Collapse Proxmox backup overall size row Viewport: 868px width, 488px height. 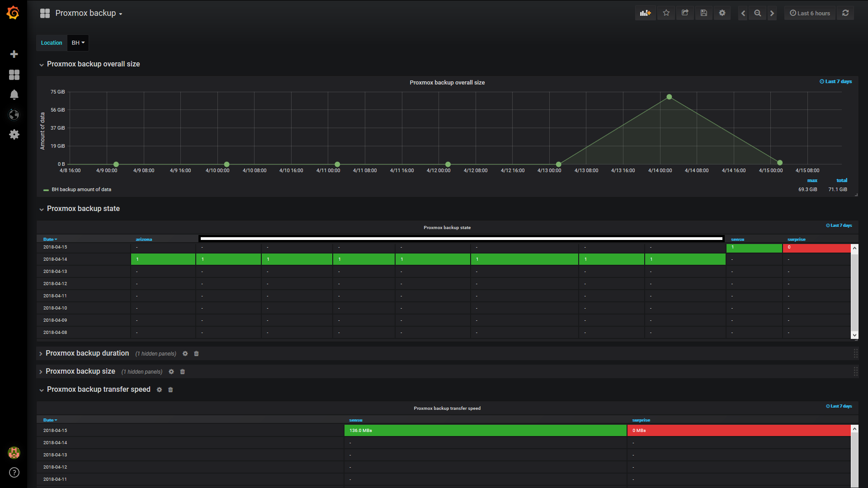[93, 64]
